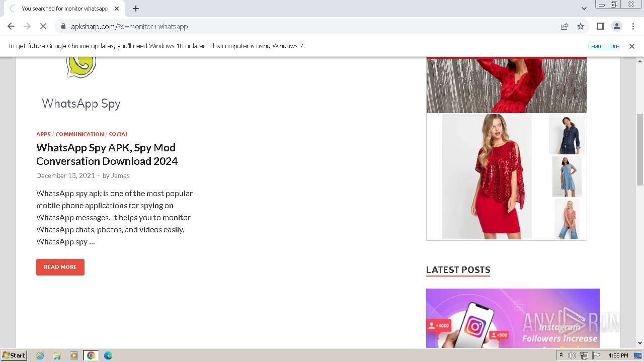Click the 4:55 PM clock
644x362 pixels.
pos(618,355)
